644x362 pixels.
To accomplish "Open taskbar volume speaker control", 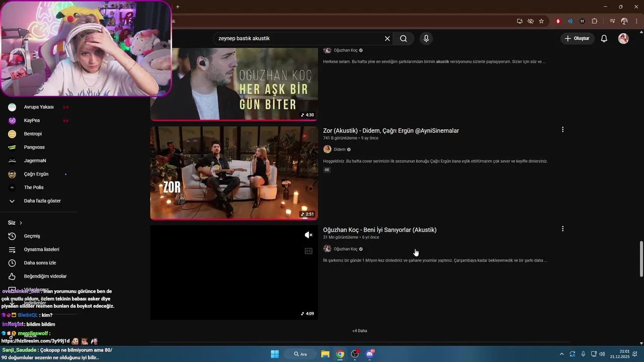I will (x=602, y=354).
